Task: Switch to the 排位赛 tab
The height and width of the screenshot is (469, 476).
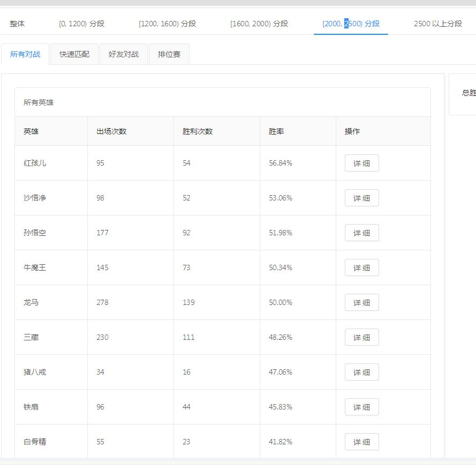Action: (x=169, y=54)
